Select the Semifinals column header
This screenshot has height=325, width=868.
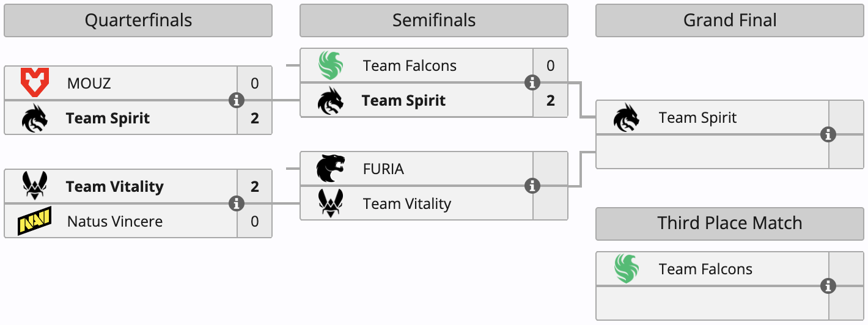click(434, 21)
